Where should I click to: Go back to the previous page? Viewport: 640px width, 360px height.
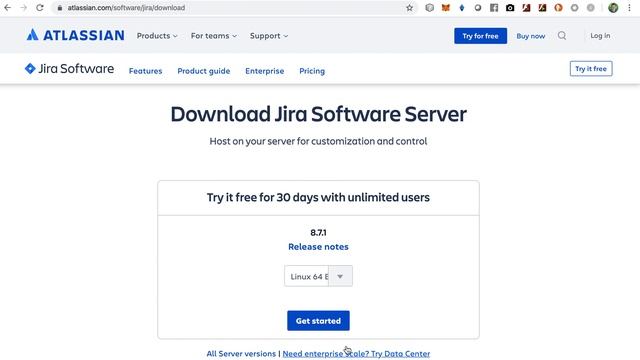pos(7,8)
